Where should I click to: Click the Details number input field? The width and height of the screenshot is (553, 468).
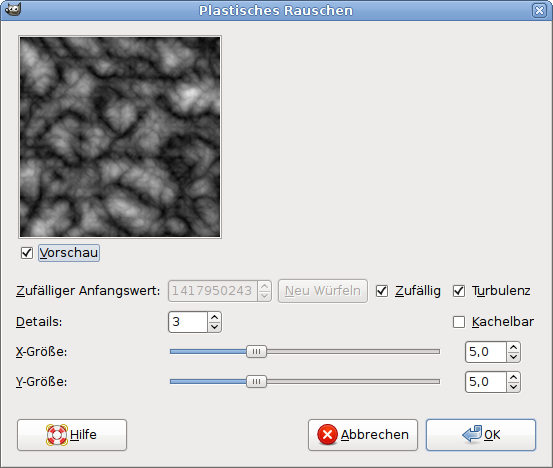click(188, 322)
